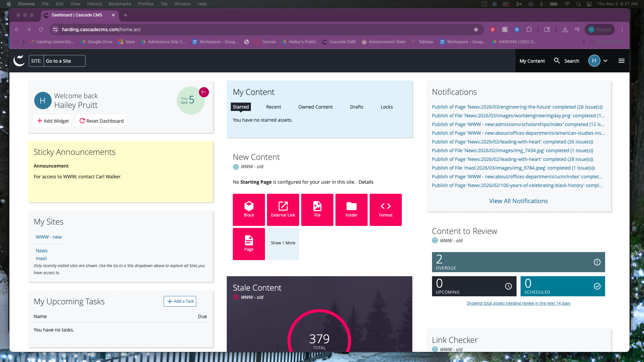This screenshot has height=362, width=644.
Task: Create a new Block asset
Action: pyautogui.click(x=249, y=209)
